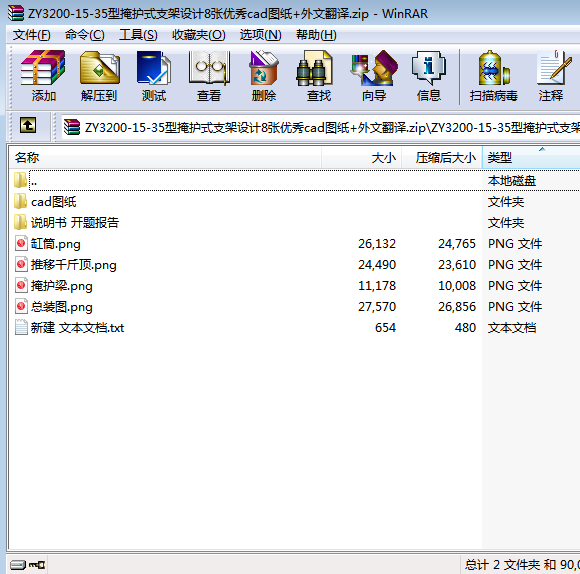Click the archive icon in the address bar
The image size is (580, 574).
pyautogui.click(x=72, y=127)
